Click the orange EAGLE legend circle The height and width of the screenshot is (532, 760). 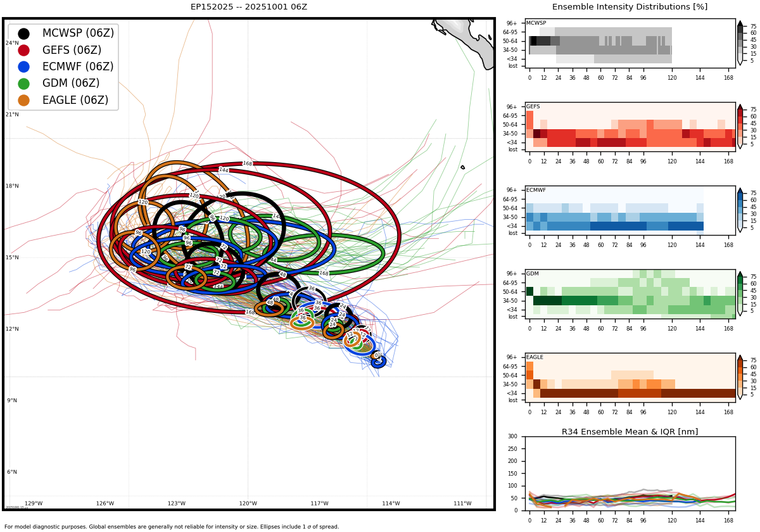(x=23, y=100)
